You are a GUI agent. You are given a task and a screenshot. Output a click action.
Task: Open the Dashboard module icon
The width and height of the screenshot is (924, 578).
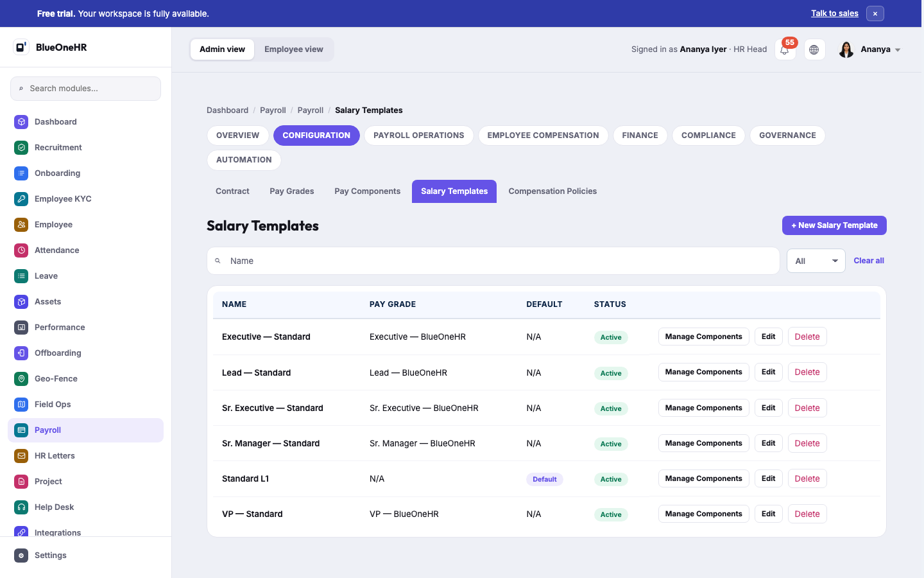(x=21, y=122)
